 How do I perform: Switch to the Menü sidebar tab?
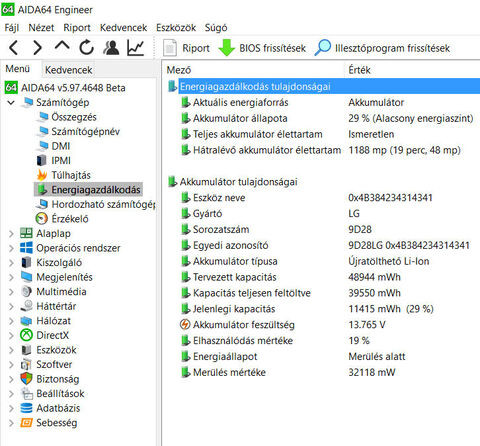18,69
